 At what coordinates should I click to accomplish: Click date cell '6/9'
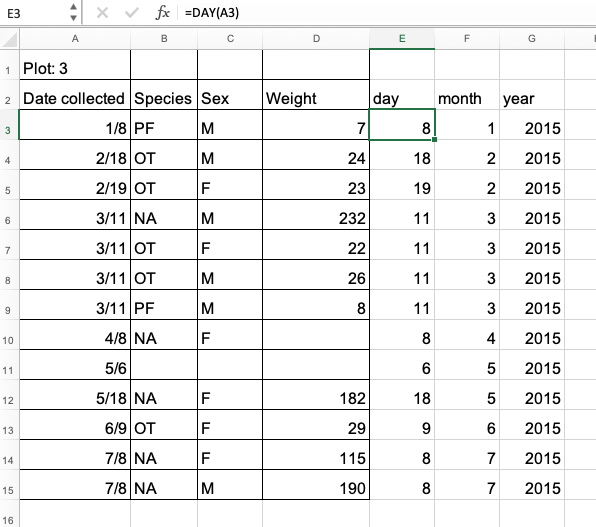pos(75,425)
